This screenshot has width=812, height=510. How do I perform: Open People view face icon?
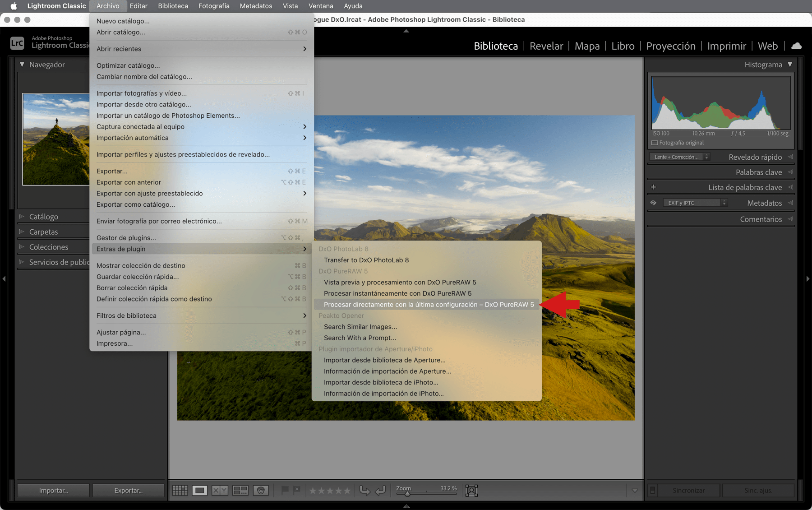pos(261,491)
